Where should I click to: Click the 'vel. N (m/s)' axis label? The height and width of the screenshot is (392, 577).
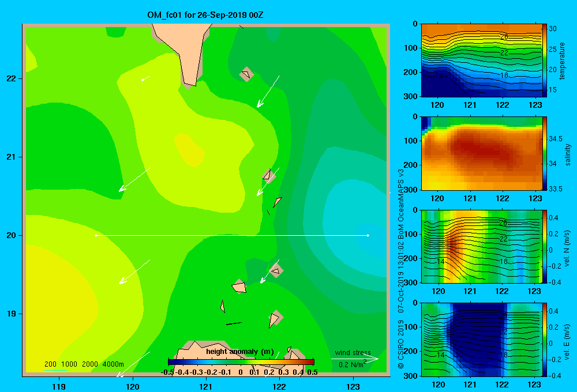pyautogui.click(x=567, y=248)
